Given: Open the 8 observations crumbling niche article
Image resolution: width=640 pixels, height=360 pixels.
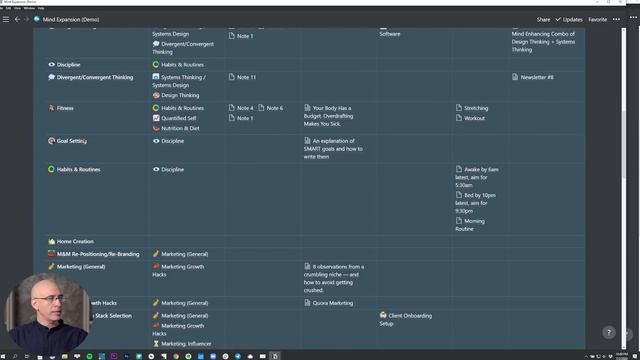Looking at the screenshot, I should 334,278.
